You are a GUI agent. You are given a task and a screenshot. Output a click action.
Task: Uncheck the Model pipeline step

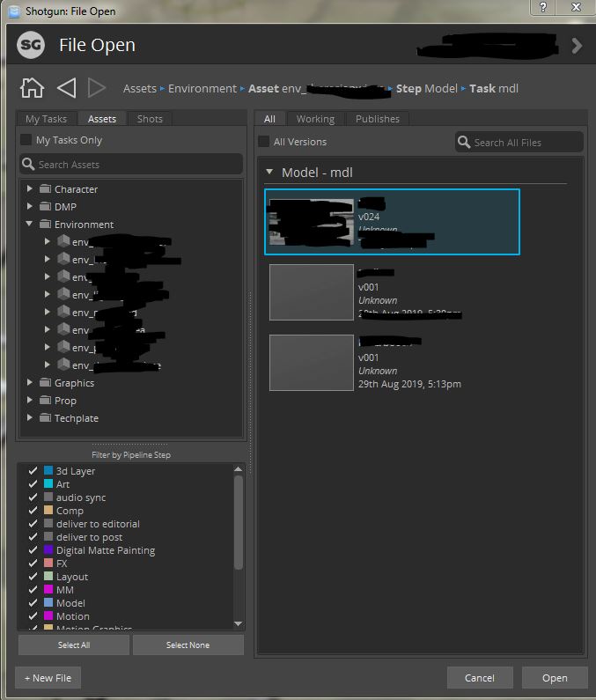click(x=33, y=602)
